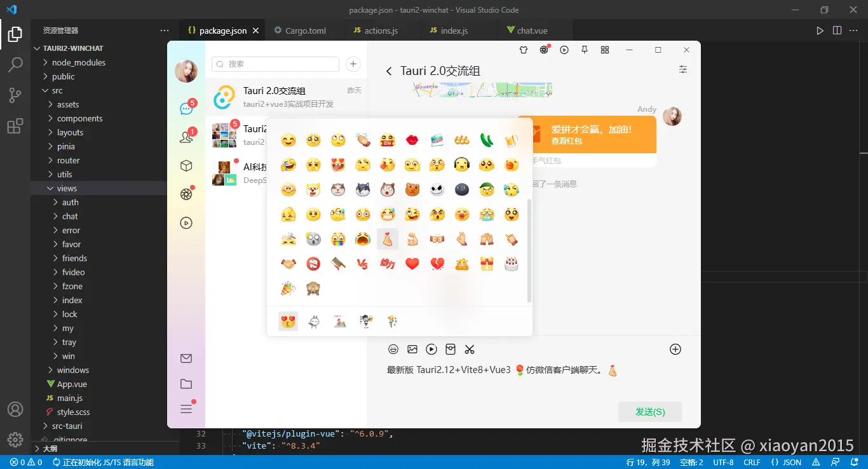Open the skin theme shirt icon

(x=524, y=50)
